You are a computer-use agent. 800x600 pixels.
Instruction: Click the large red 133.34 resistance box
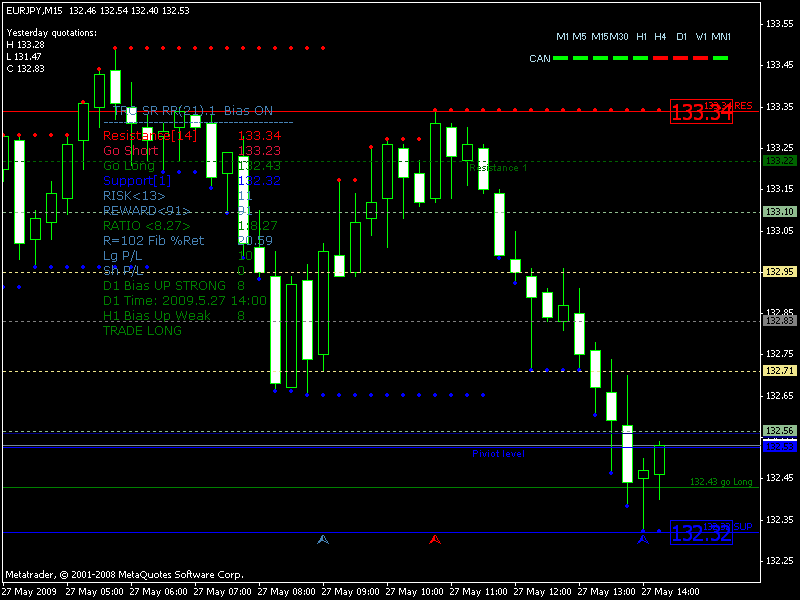(x=702, y=111)
